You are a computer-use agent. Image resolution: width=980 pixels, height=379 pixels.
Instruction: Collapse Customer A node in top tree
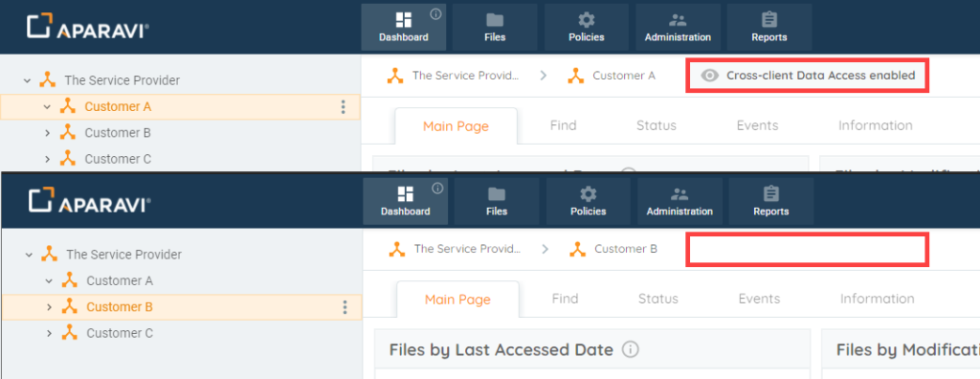coord(47,107)
